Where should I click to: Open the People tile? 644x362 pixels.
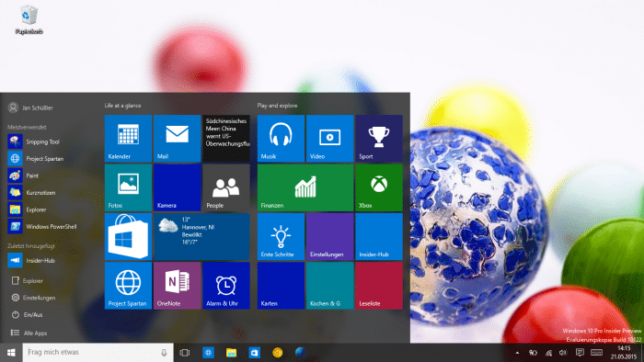click(x=226, y=187)
